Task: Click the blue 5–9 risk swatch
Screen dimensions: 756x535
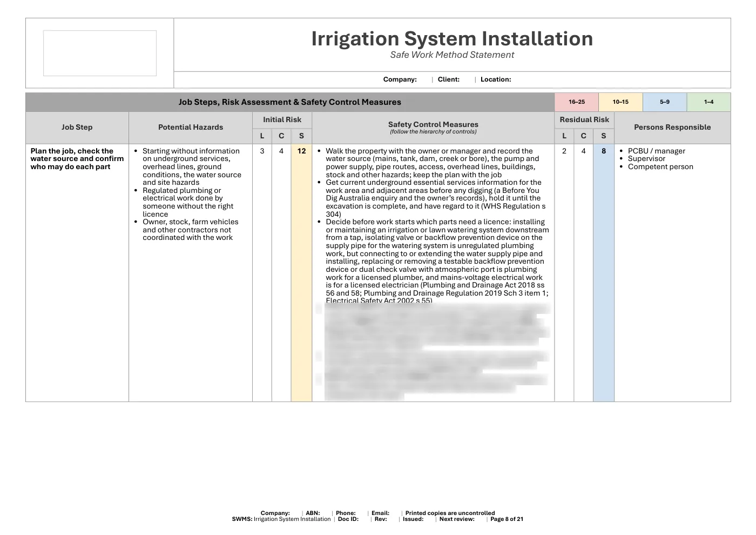Action: pos(665,102)
